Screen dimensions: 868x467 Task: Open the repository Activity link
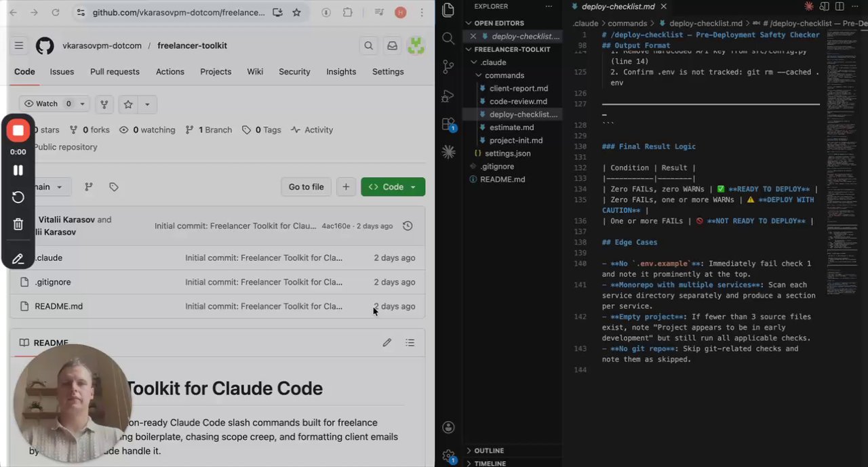(312, 129)
